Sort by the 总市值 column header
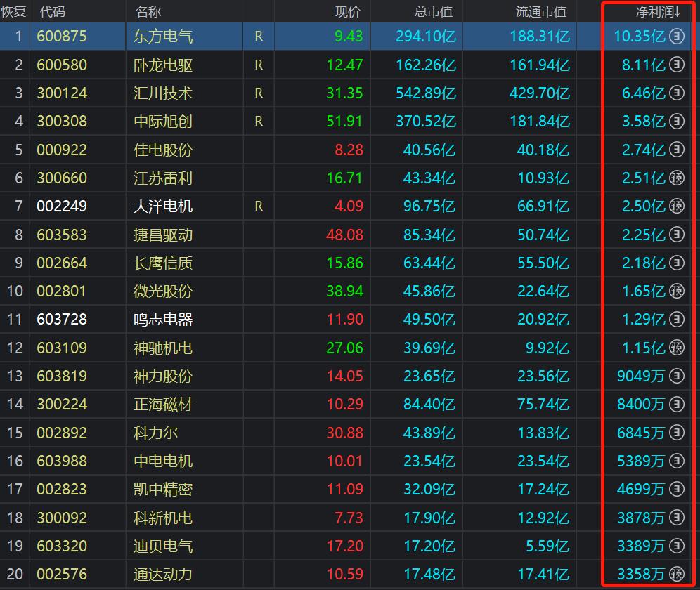Image resolution: width=700 pixels, height=590 pixels. click(433, 12)
